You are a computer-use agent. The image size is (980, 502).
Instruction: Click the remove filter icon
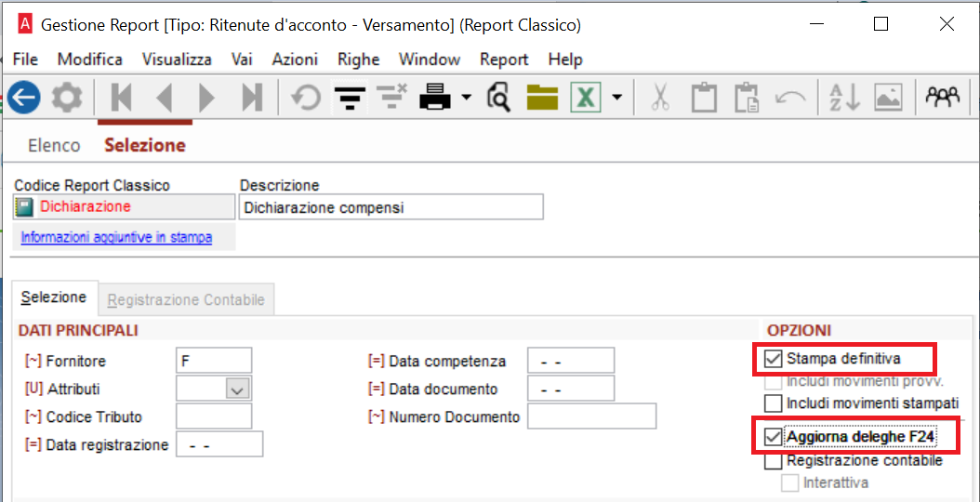coord(391,98)
